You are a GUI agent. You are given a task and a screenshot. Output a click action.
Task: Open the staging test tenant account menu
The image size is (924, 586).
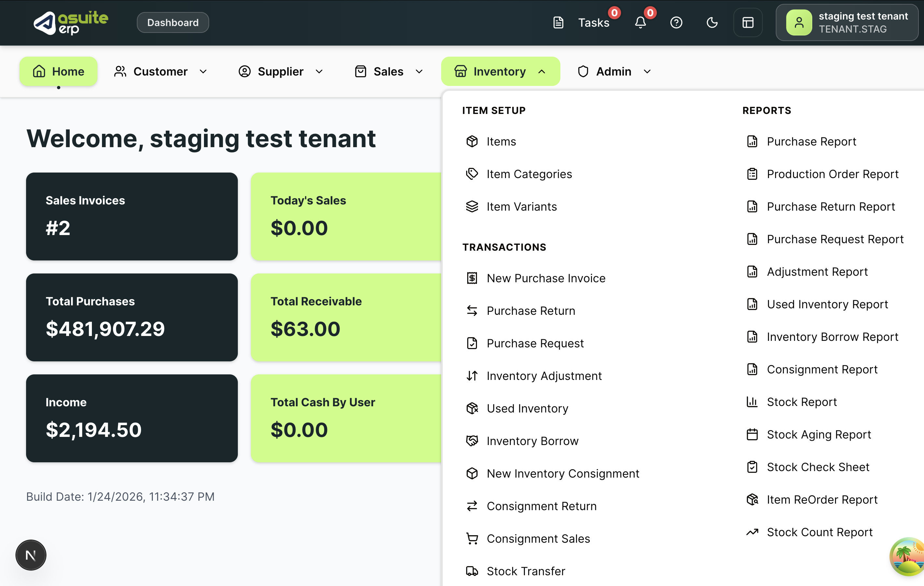click(x=847, y=23)
